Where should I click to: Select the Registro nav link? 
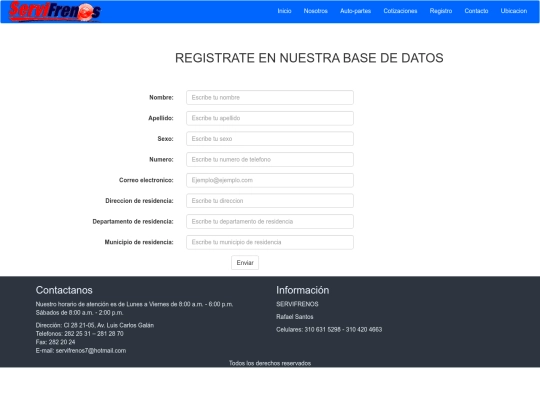[441, 11]
